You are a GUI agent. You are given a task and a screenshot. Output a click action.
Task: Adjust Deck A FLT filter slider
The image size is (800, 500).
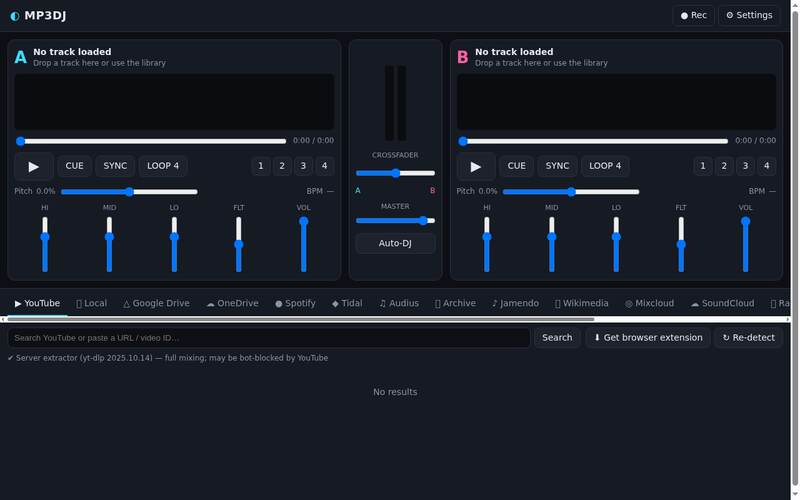pos(239,244)
